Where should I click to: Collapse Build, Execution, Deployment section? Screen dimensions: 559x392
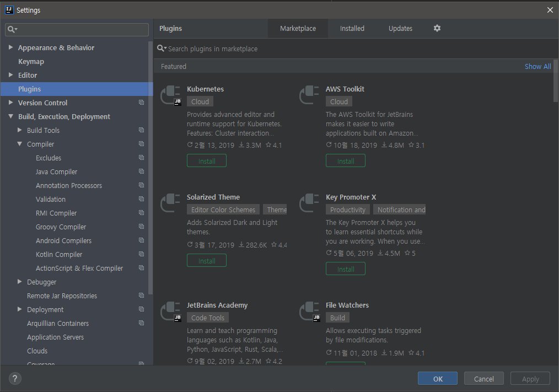[10, 116]
